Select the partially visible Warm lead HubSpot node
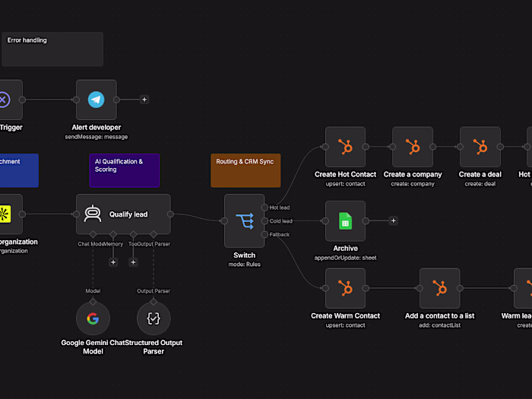 [x=523, y=288]
